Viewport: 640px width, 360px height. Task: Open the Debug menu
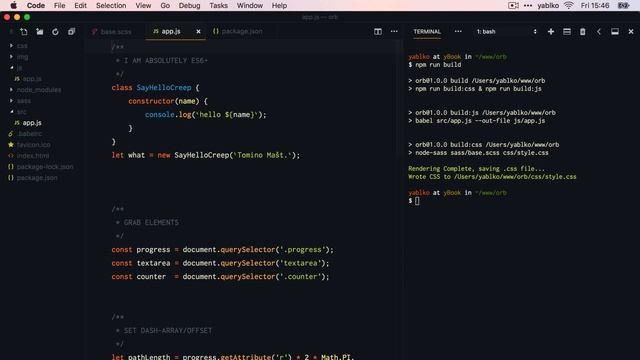(189, 5)
